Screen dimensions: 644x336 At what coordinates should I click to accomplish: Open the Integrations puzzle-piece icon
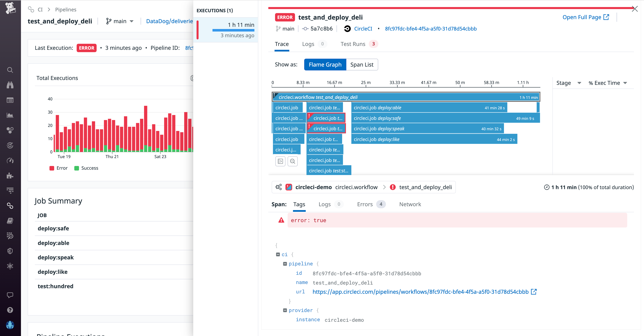coord(10,176)
